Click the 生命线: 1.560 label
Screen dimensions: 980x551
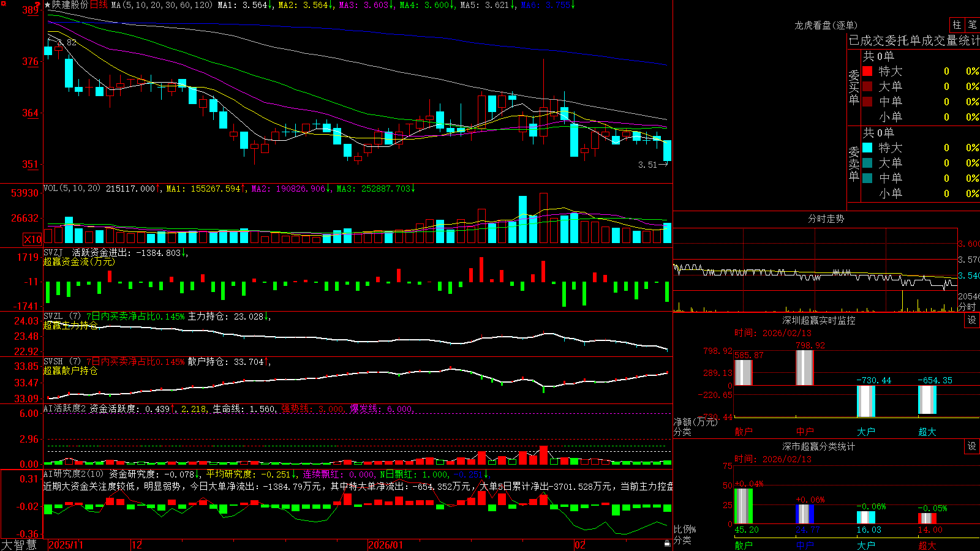point(244,408)
